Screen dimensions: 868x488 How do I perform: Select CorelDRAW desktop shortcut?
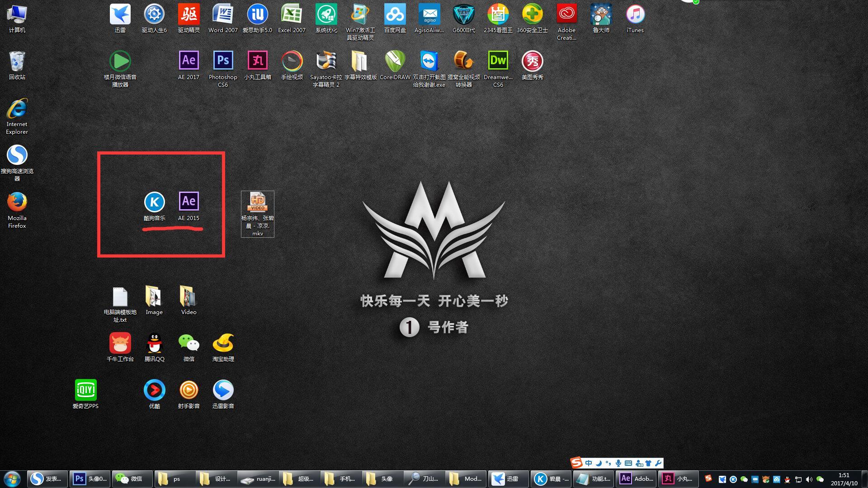(x=395, y=66)
